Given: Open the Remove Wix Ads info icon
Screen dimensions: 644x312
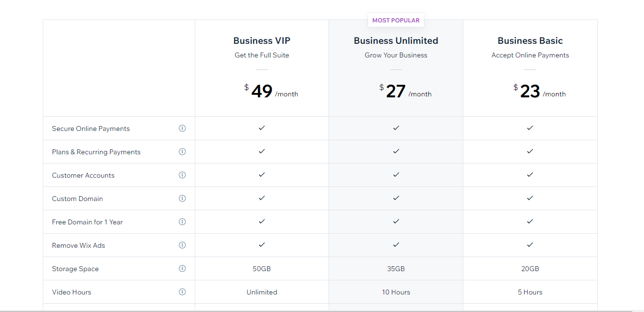Looking at the screenshot, I should point(182,245).
